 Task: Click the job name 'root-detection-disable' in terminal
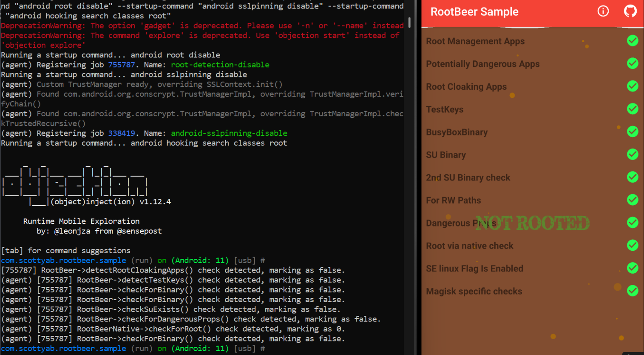[x=220, y=65]
